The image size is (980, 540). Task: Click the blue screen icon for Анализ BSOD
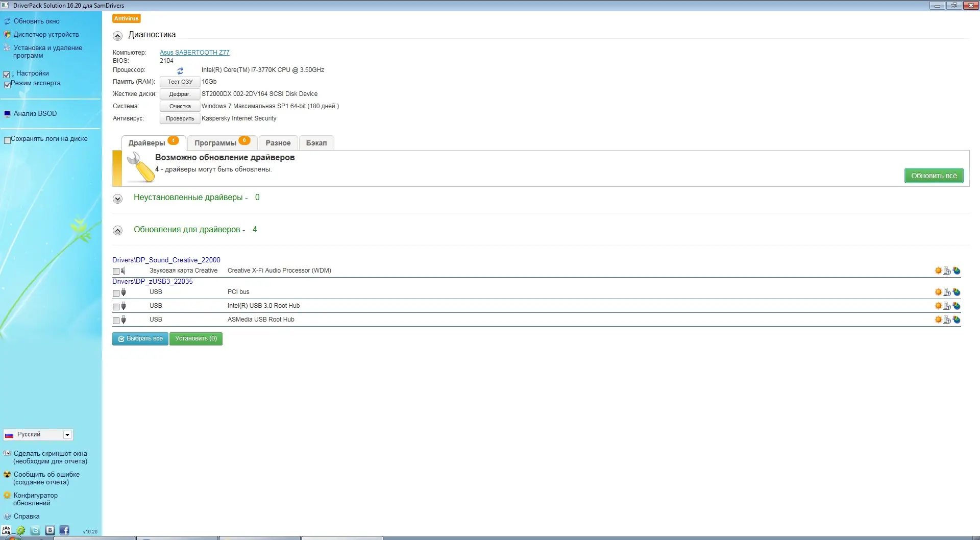tap(7, 114)
